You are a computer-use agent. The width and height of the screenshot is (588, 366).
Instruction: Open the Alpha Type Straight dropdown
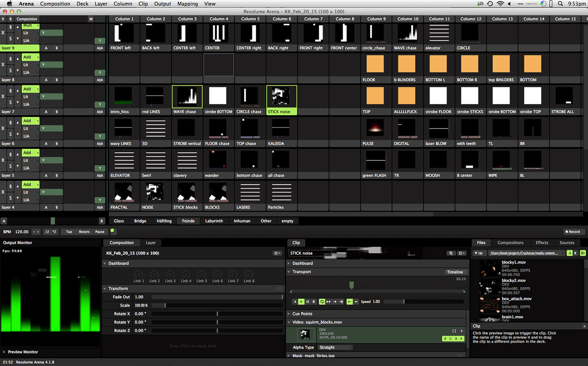point(335,348)
